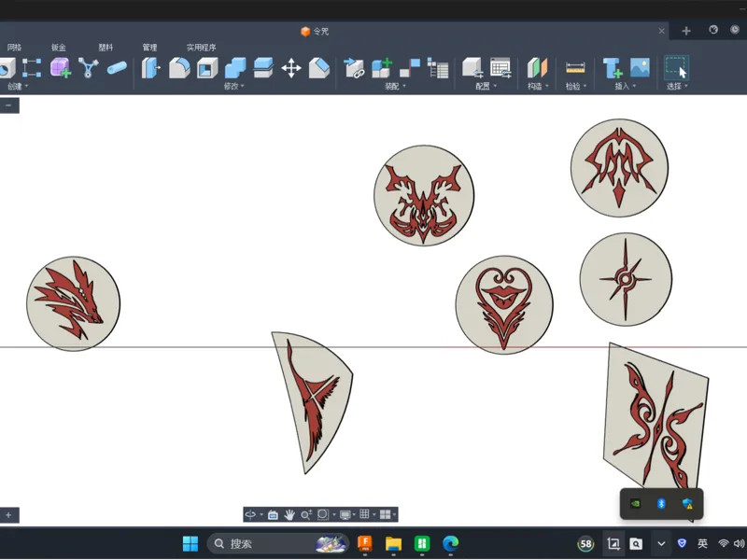The height and width of the screenshot is (560, 747).
Task: Collapse the hidden tray icons chevron
Action: [661, 543]
